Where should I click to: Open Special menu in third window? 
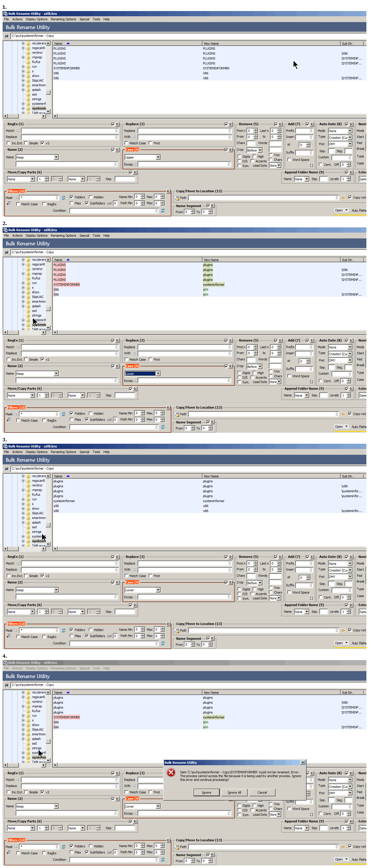point(84,452)
